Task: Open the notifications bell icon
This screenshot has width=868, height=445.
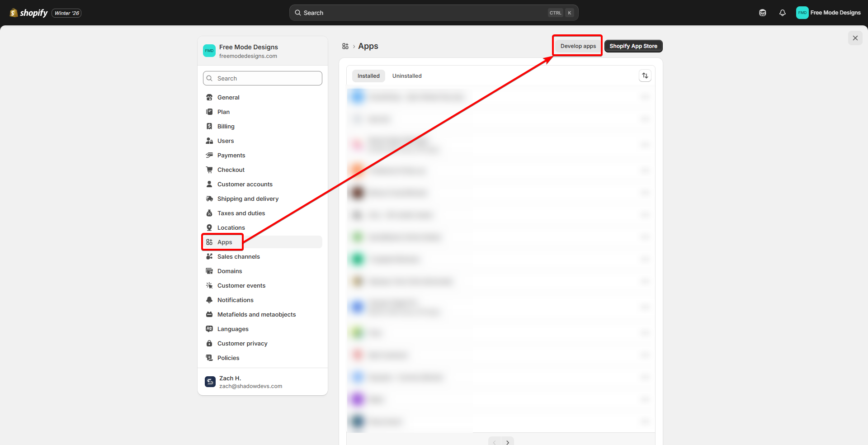Action: pyautogui.click(x=782, y=13)
